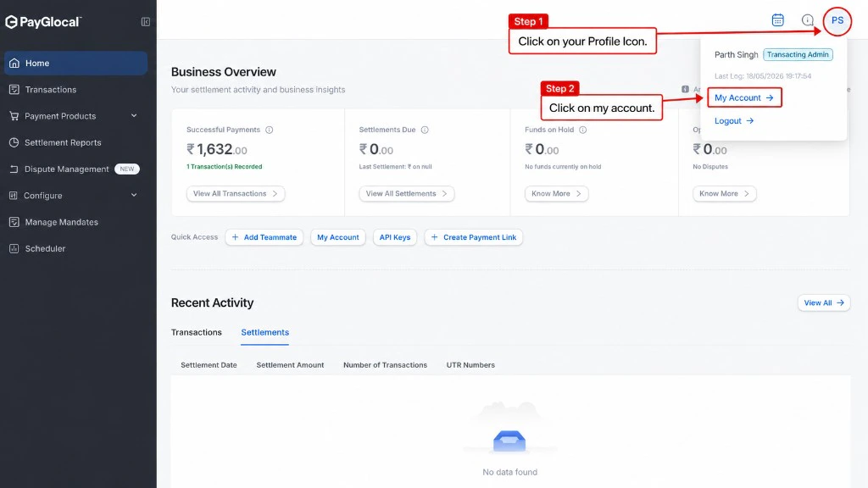
Task: Click Logout in the profile dropdown
Action: click(734, 120)
